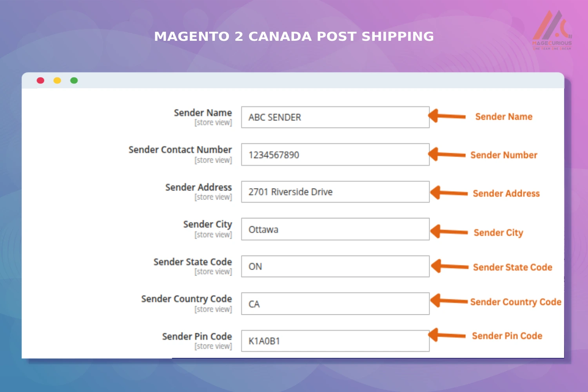Click the yellow minimize dot
Image resolution: width=588 pixels, height=392 pixels.
pyautogui.click(x=57, y=80)
